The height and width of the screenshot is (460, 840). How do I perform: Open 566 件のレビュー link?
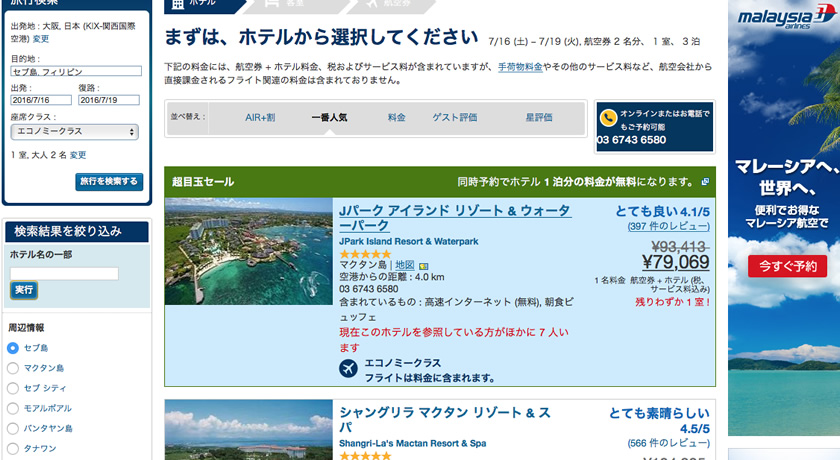pos(669,443)
